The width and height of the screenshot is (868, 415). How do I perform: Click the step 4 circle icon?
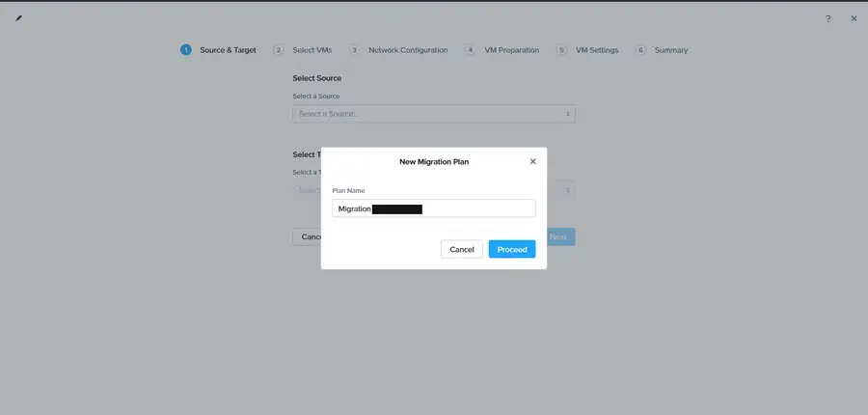point(470,50)
